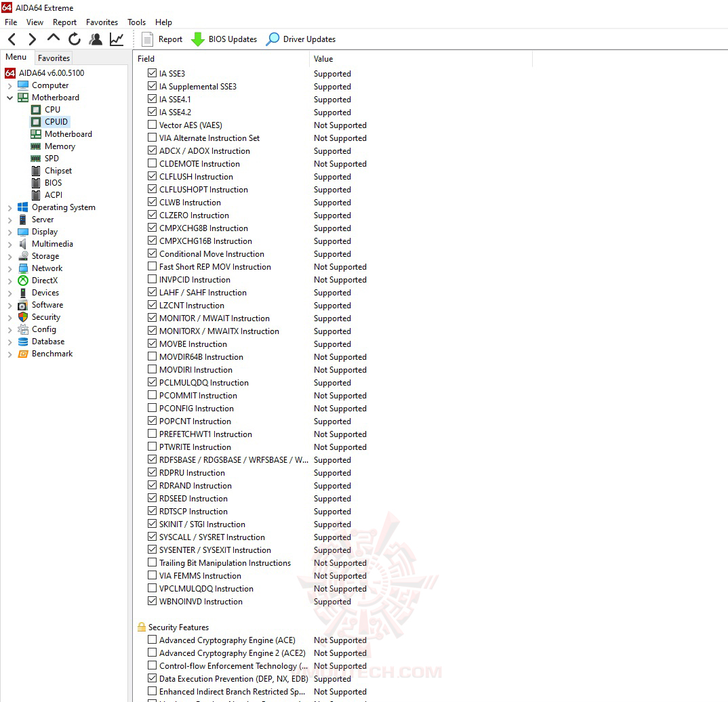This screenshot has width=728, height=702.
Task: Click the AIDA64 v6.00.5100 root icon
Action: pyautogui.click(x=9, y=73)
